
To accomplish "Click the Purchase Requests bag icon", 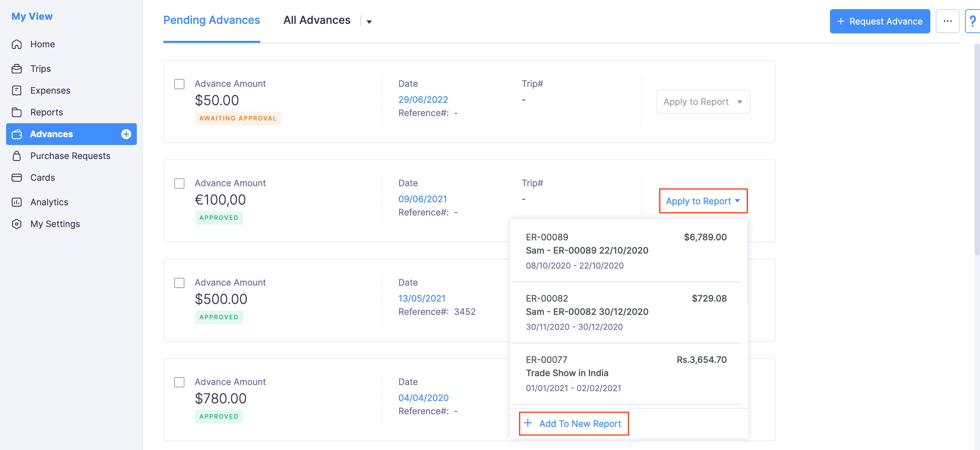I will [x=17, y=156].
